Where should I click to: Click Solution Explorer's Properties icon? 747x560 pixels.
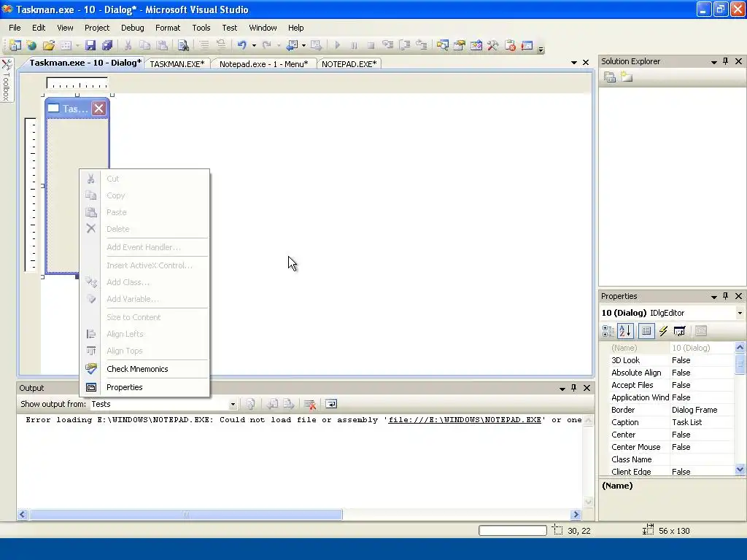coord(609,77)
